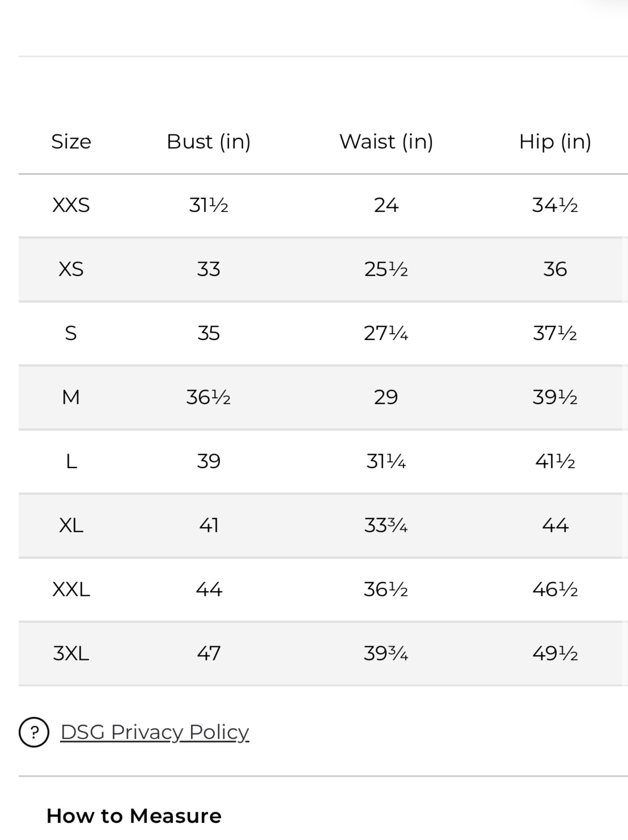
Task: Select the XXL size row label
Action: click(71, 589)
